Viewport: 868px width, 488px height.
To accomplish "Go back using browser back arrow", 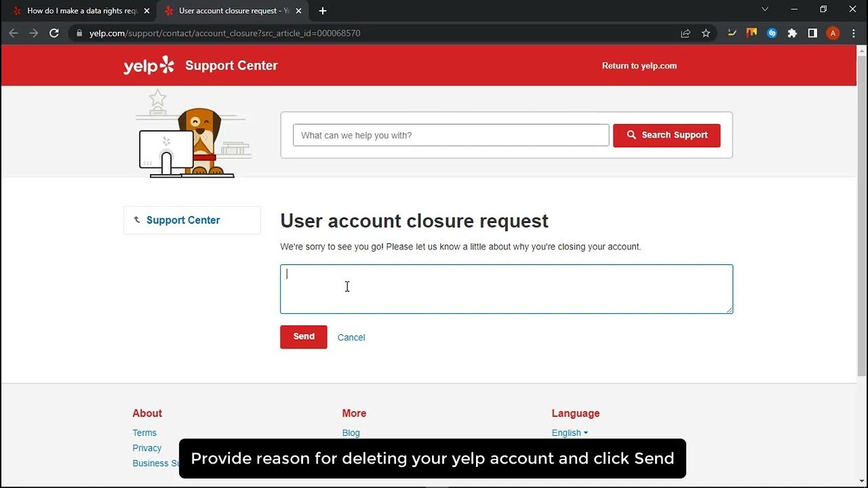I will point(14,33).
